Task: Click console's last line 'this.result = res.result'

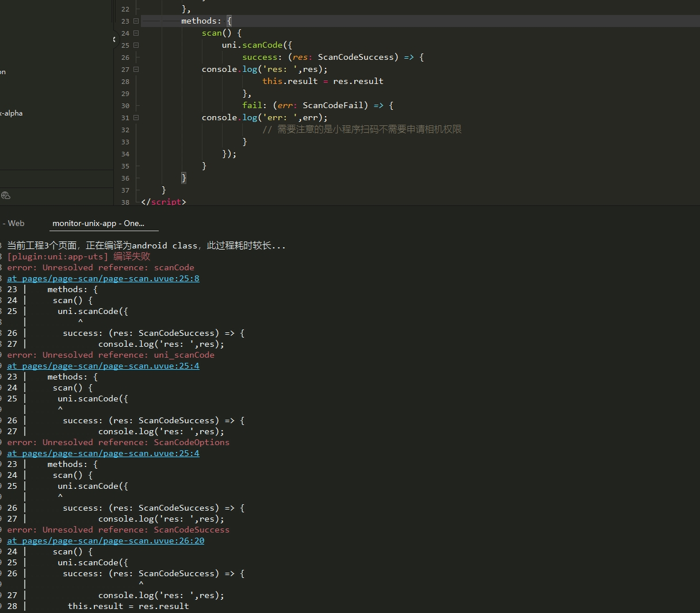Action: click(x=128, y=606)
